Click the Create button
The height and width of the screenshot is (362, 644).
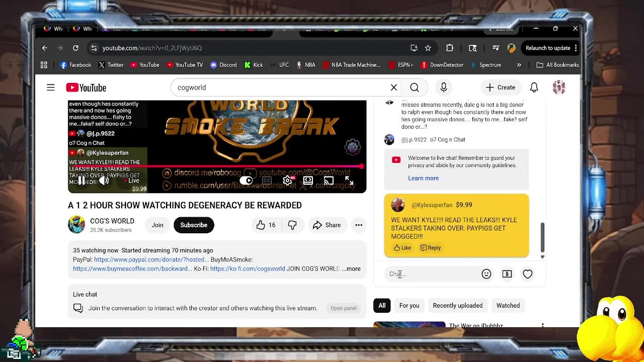tap(500, 87)
